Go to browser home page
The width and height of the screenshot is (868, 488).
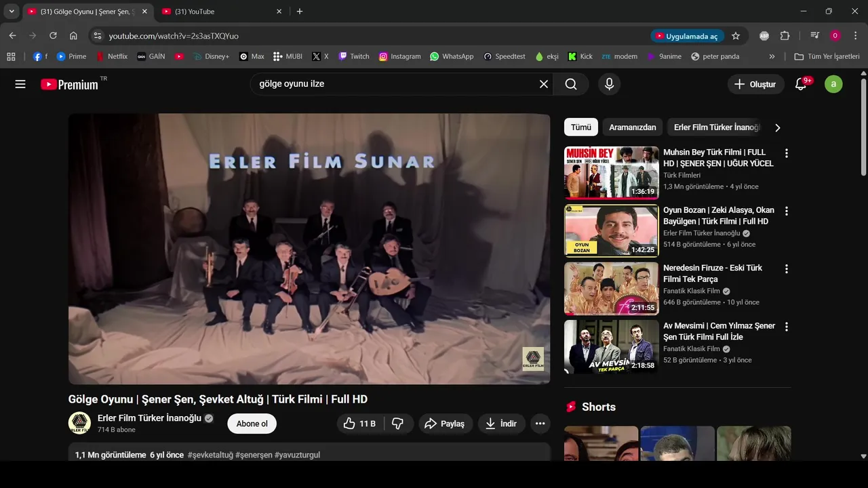click(73, 36)
